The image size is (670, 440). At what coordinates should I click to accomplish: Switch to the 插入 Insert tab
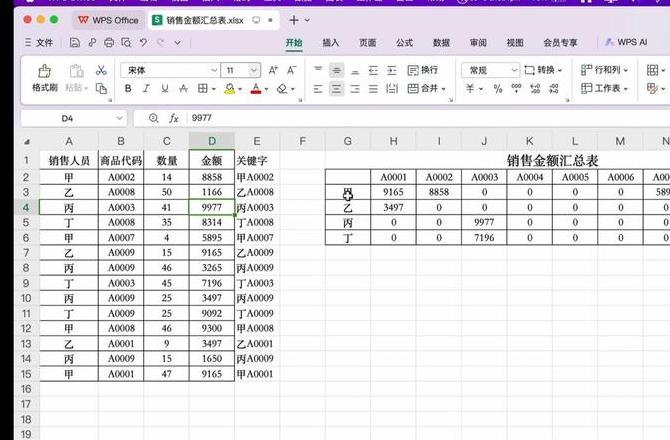point(330,43)
